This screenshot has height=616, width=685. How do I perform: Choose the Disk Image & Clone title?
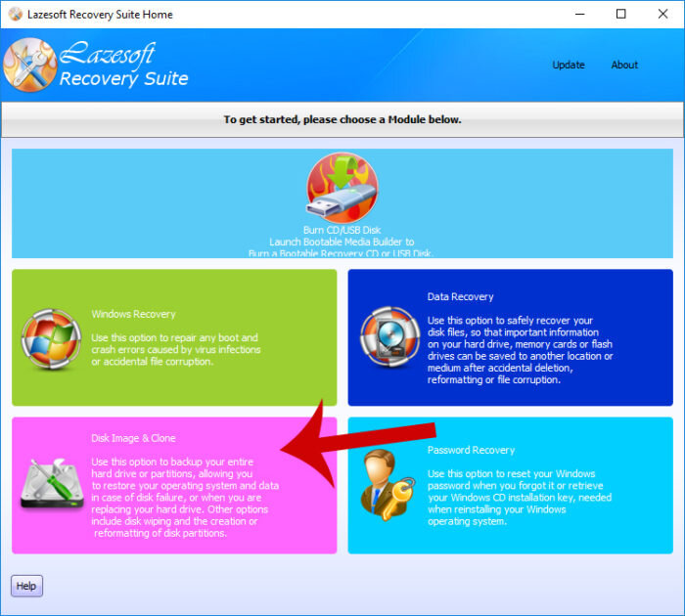133,438
